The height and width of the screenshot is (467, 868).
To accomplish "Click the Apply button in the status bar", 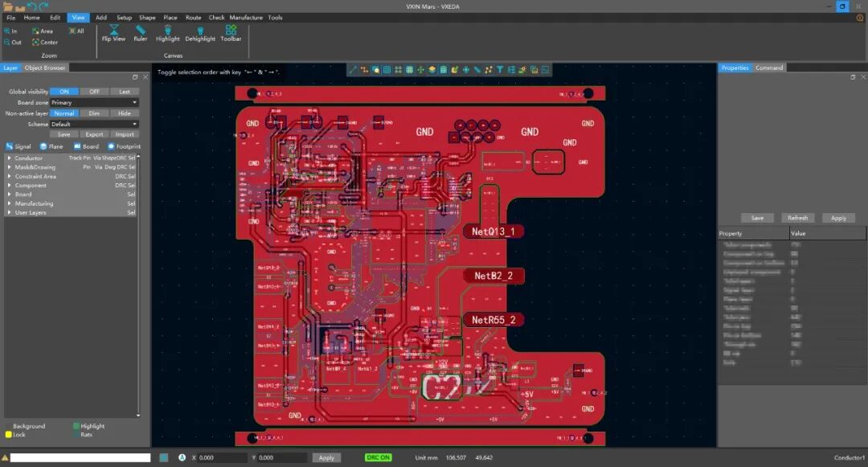I will [x=326, y=457].
